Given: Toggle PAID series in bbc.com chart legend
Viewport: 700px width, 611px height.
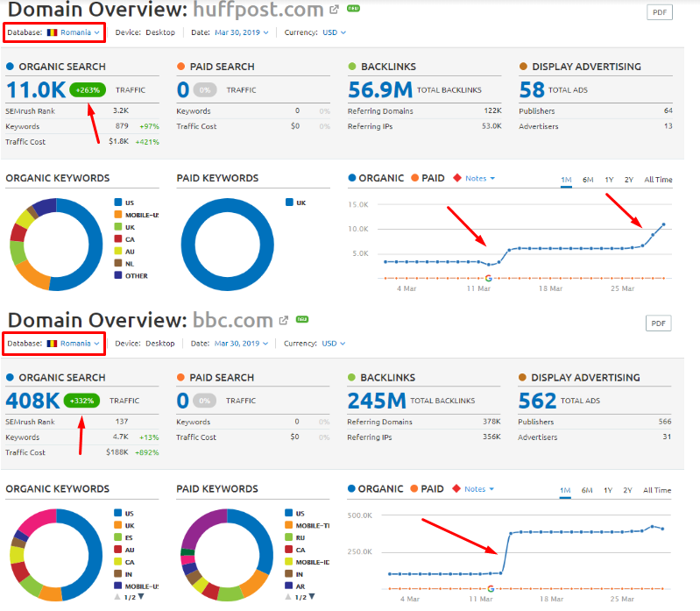Looking at the screenshot, I should coord(427,489).
